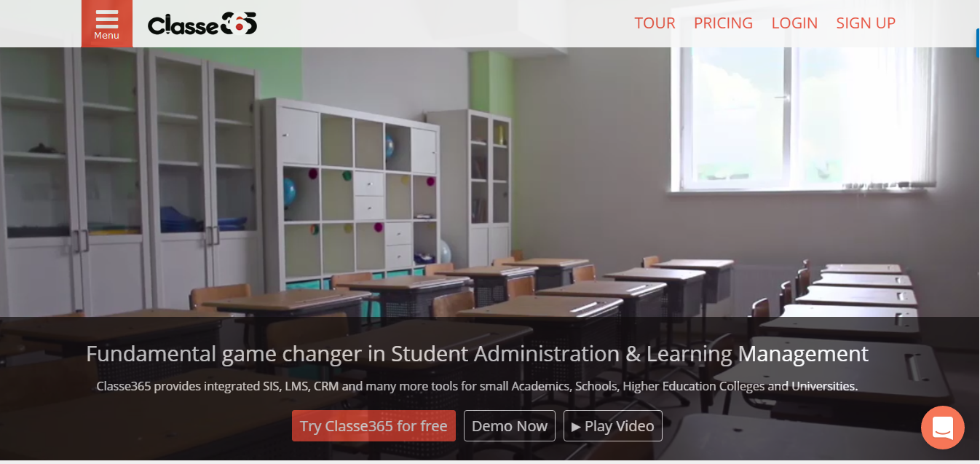Go to the TOUR page

pyautogui.click(x=655, y=23)
